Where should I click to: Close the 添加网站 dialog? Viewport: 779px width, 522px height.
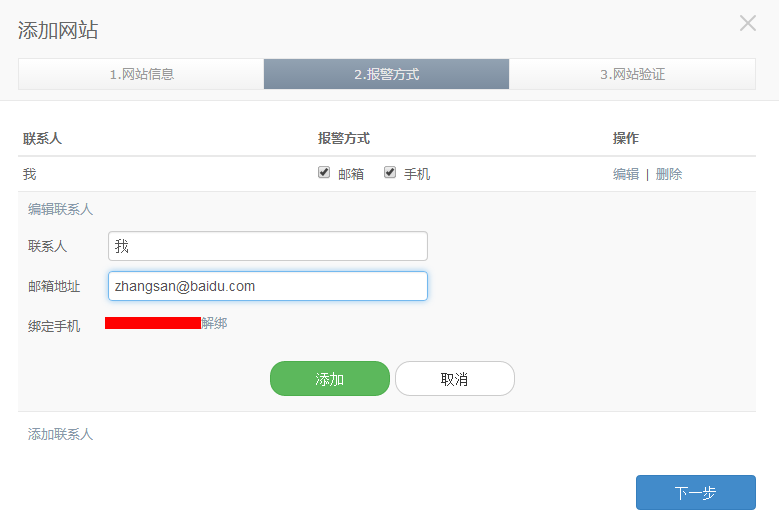[x=748, y=23]
